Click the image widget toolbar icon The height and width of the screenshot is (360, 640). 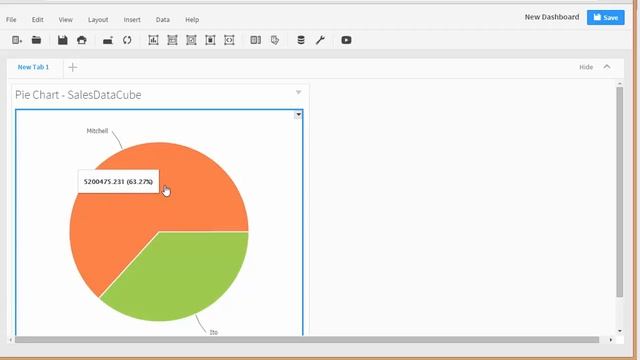(x=191, y=40)
